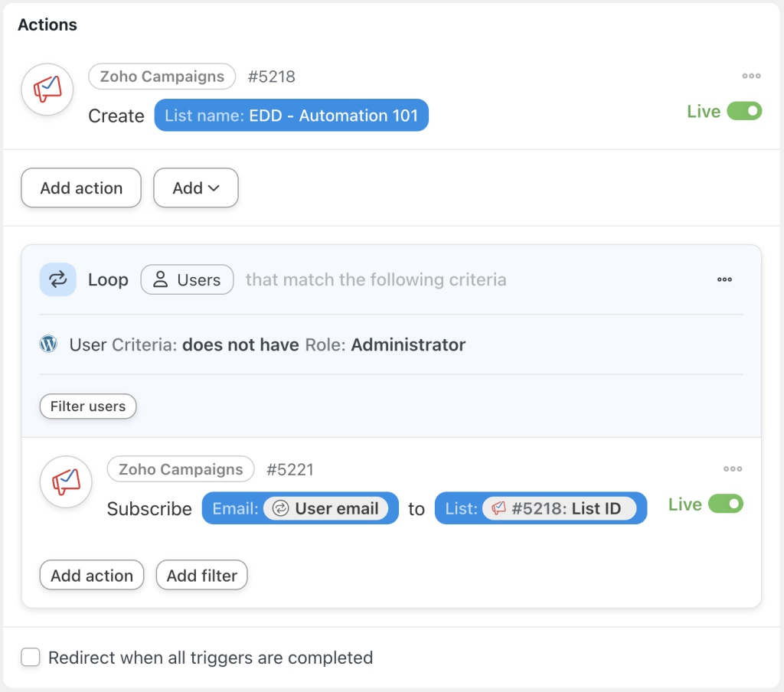This screenshot has width=784, height=692.
Task: Click the three-dot icon on the Subscribe action
Action: click(x=733, y=468)
